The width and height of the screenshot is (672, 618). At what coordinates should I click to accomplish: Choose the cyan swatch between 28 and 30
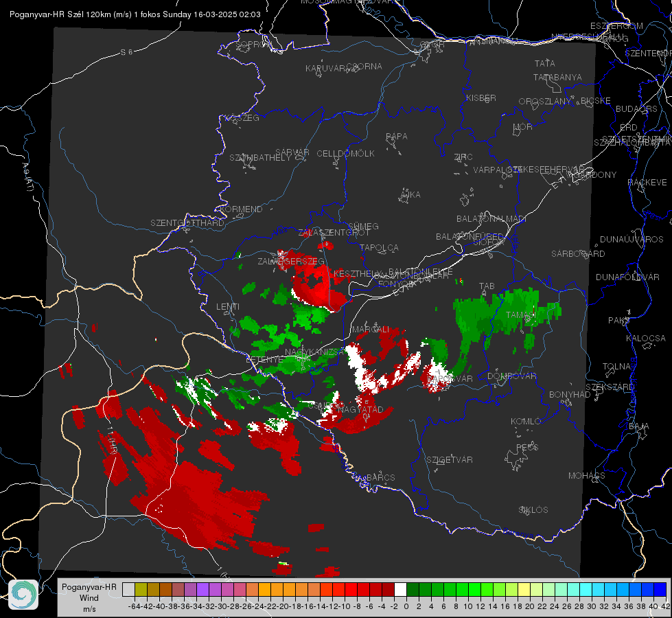[586, 589]
